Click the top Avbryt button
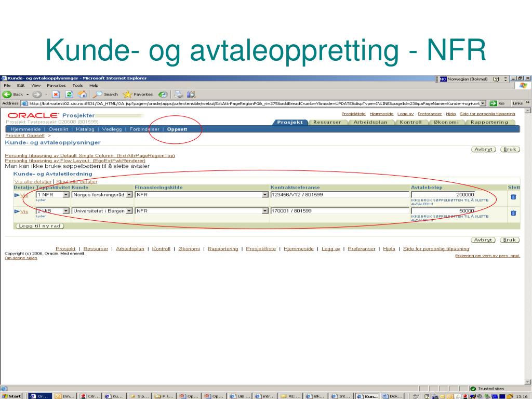Screen dimensions: 532x399 tap(484, 149)
